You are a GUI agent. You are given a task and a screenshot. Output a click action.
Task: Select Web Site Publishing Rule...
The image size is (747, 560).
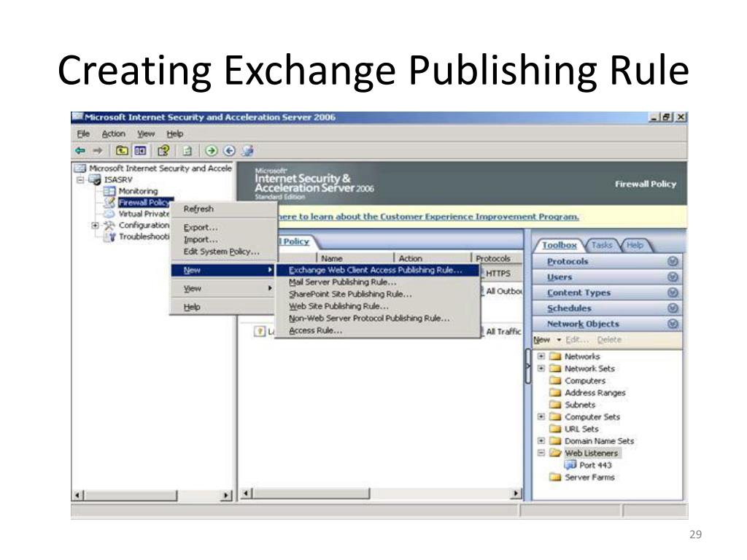point(378,306)
